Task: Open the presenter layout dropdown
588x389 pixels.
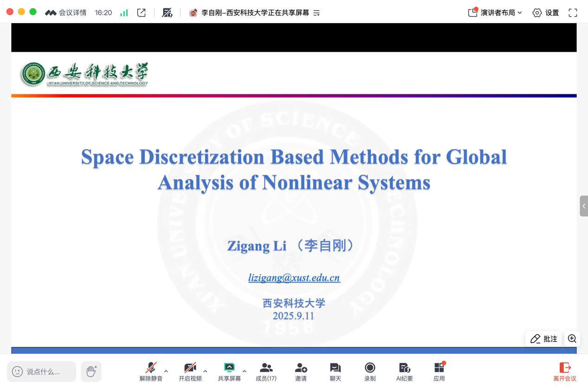Action: [x=495, y=13]
